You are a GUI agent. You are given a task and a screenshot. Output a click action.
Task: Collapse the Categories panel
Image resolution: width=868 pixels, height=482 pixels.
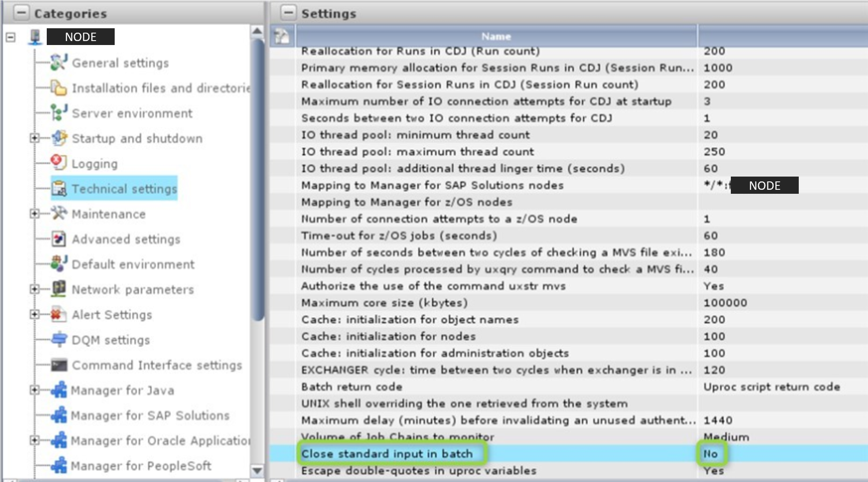(21, 13)
